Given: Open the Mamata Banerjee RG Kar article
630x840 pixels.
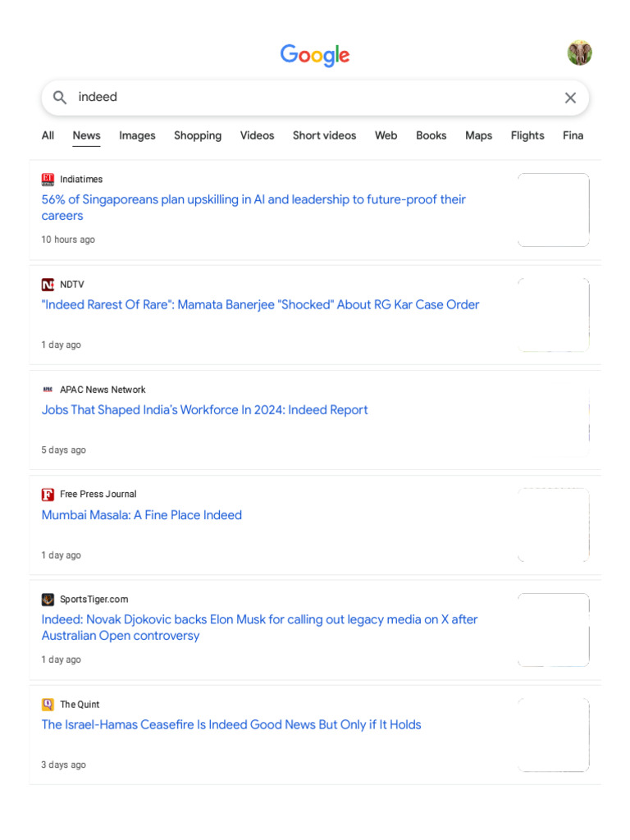Looking at the screenshot, I should [260, 305].
